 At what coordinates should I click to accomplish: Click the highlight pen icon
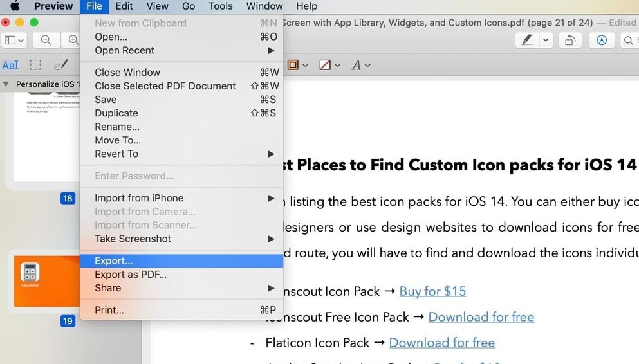click(x=527, y=40)
